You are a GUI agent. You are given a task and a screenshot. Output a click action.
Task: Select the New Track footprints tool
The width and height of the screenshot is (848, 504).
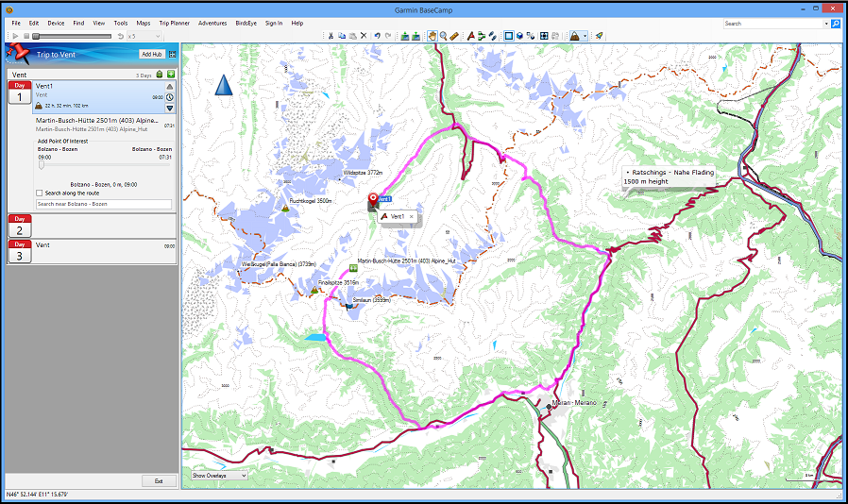[x=492, y=36]
